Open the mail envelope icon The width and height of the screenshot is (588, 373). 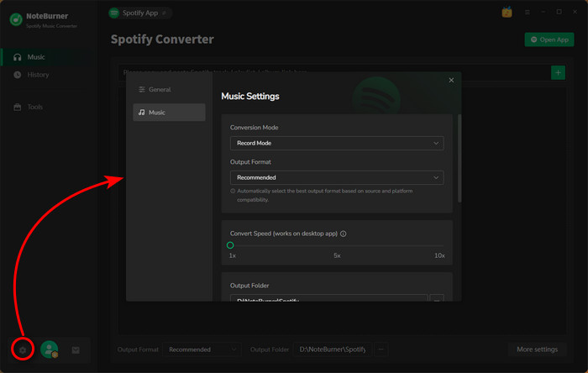tap(76, 349)
